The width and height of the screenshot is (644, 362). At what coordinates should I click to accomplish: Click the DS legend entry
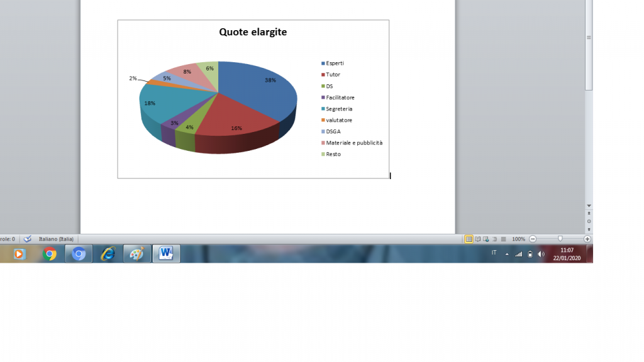coord(327,86)
